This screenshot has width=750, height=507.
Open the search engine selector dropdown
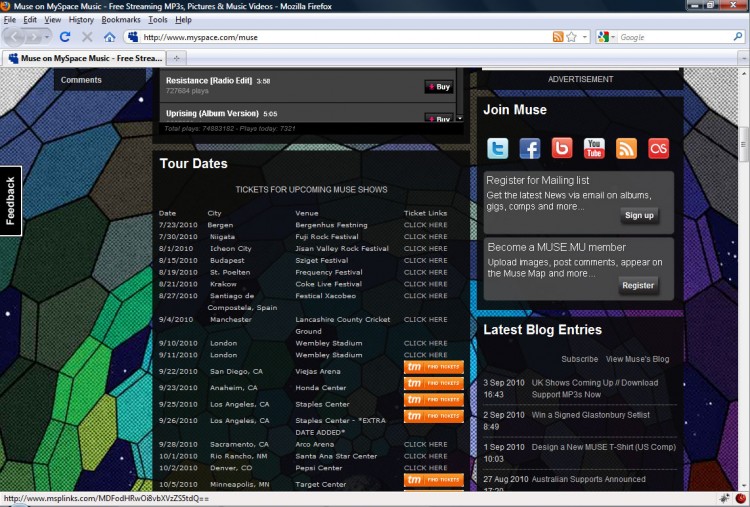pyautogui.click(x=613, y=37)
